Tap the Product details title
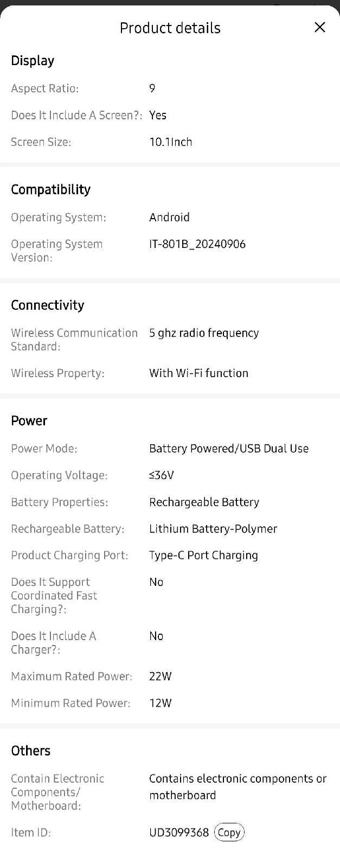 point(170,28)
